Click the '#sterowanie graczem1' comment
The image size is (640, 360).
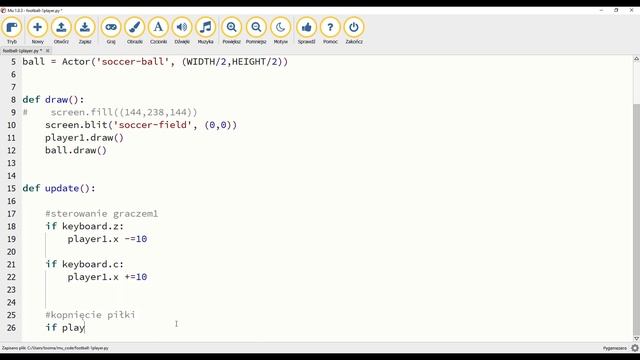point(101,213)
